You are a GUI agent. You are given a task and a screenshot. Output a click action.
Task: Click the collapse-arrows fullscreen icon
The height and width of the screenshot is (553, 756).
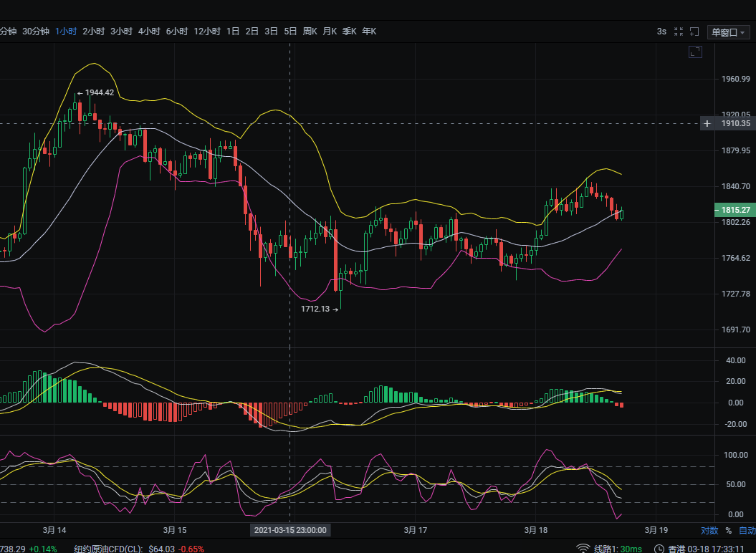point(678,32)
